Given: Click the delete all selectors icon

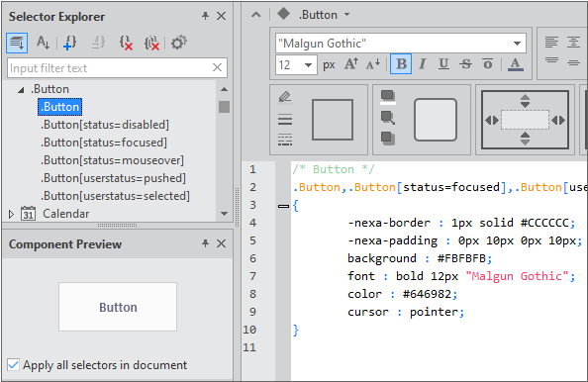Looking at the screenshot, I should tap(151, 43).
